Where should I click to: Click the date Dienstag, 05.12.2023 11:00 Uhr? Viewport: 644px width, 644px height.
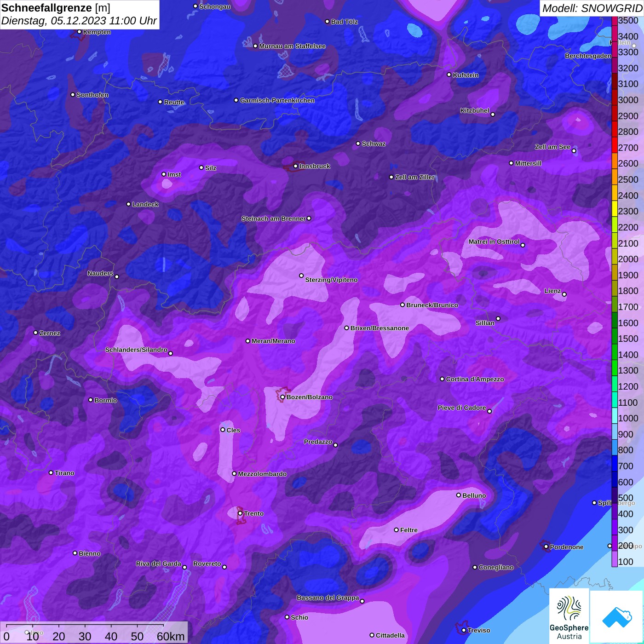click(79, 21)
